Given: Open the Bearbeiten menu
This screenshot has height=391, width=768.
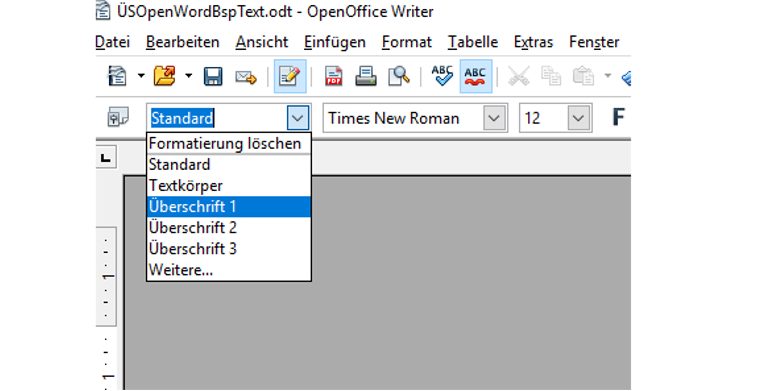Looking at the screenshot, I should 183,42.
